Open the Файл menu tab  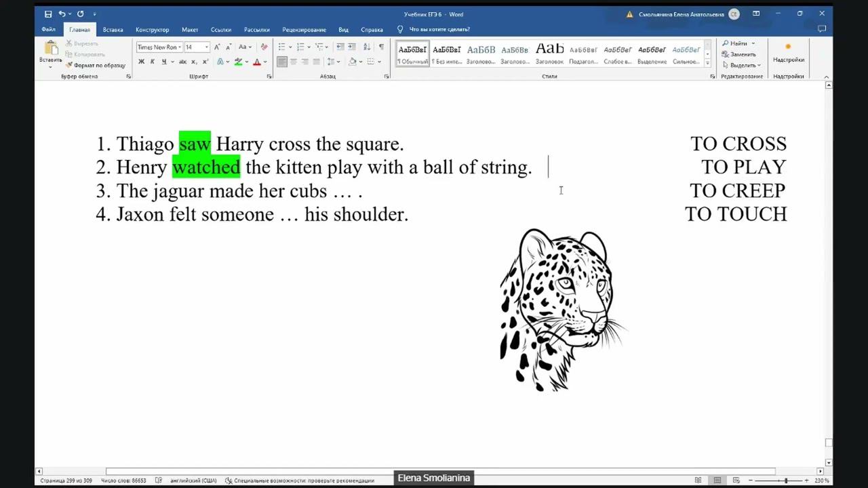pyautogui.click(x=48, y=29)
